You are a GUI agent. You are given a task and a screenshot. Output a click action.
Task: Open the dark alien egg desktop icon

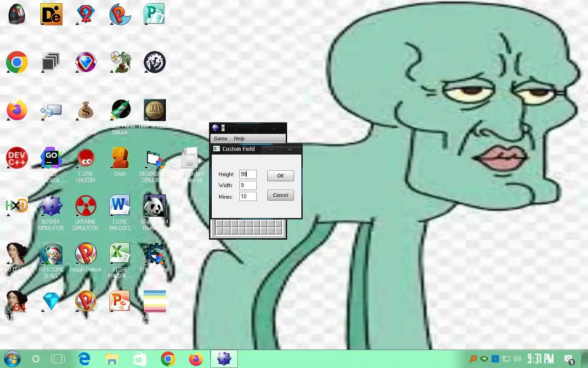coord(17,15)
